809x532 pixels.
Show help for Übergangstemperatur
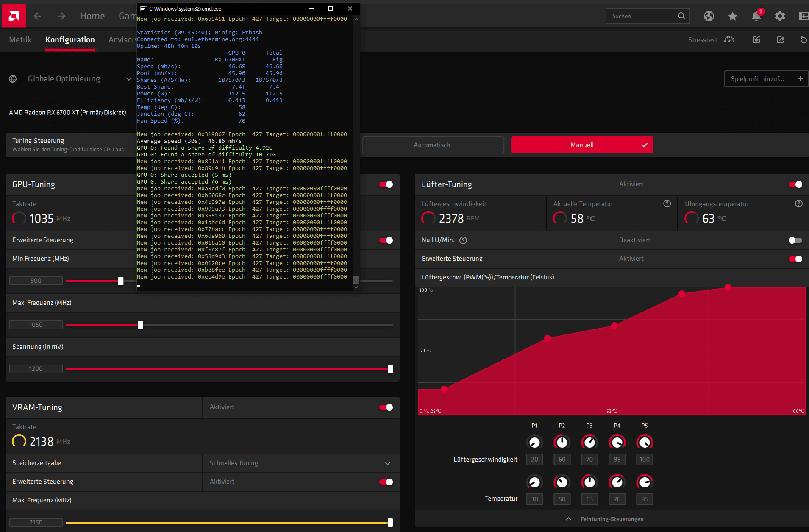pos(799,203)
